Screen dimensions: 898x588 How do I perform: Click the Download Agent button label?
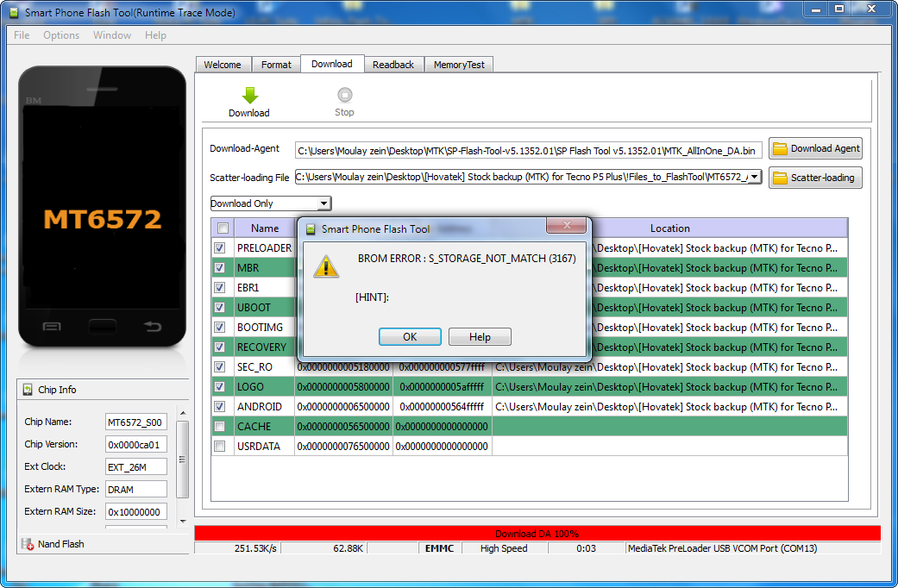point(825,149)
